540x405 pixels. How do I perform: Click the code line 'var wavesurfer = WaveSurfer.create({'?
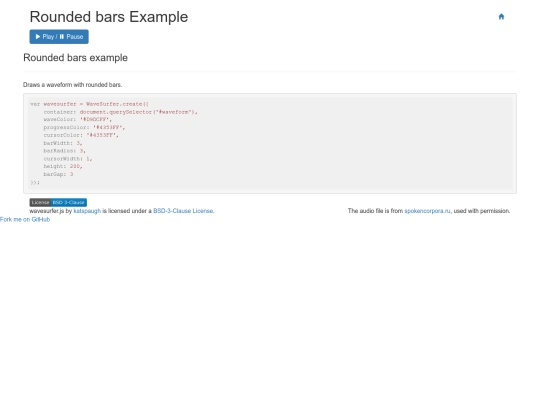click(x=89, y=104)
